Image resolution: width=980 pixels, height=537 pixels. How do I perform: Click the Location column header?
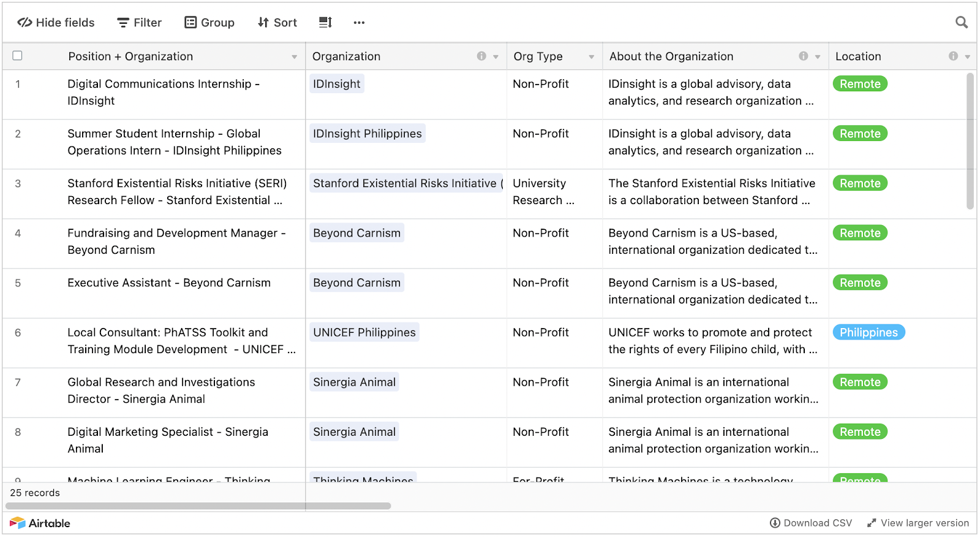tap(902, 56)
